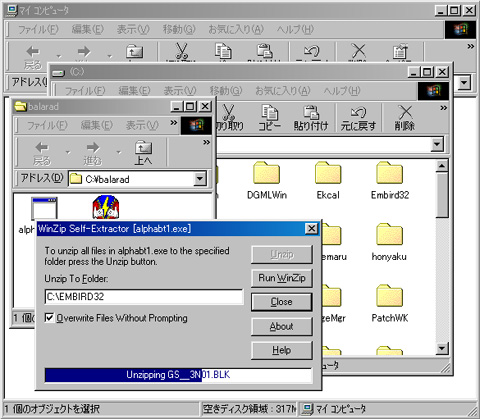Toggle Overwrite Files Without Prompting checkbox

[49, 318]
